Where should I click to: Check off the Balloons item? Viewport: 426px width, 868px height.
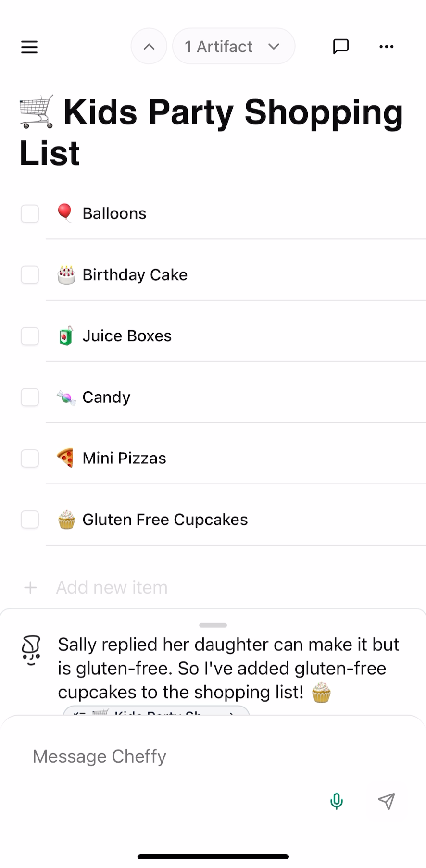[30, 213]
